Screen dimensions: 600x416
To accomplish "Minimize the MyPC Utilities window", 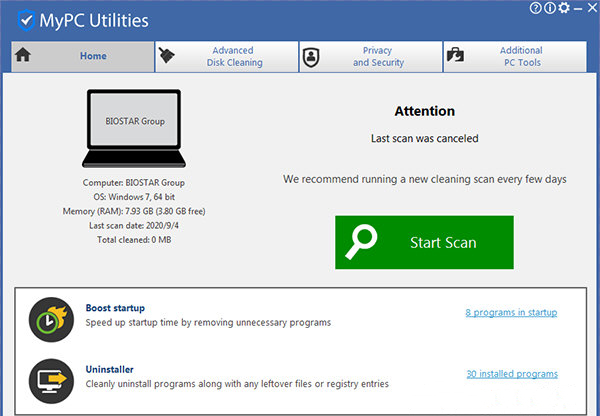I will click(578, 8).
